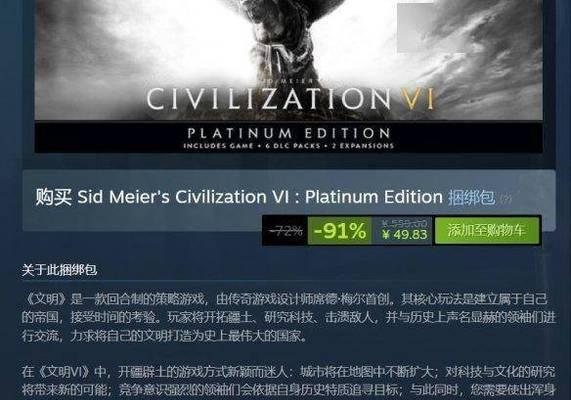This screenshot has width=571, height=400.
Task: Click the paragraph starting with 在《文明VI》中
Action: [288, 381]
